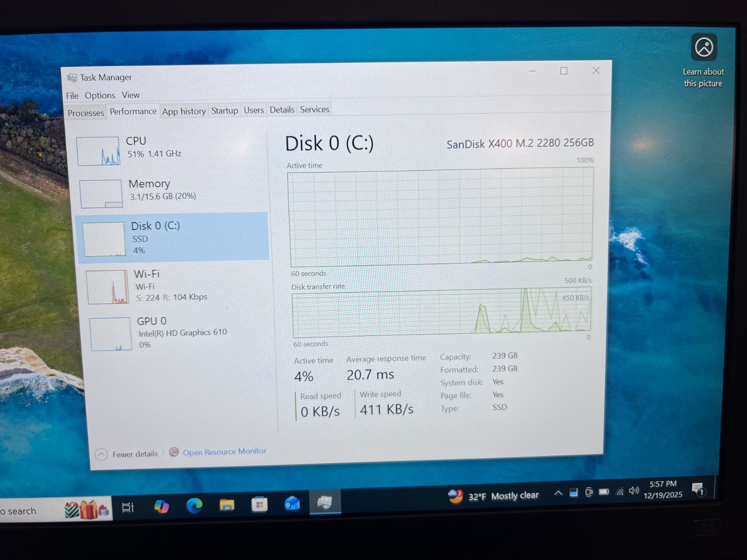Open the Startup tab
The height and width of the screenshot is (560, 747).
click(x=225, y=111)
